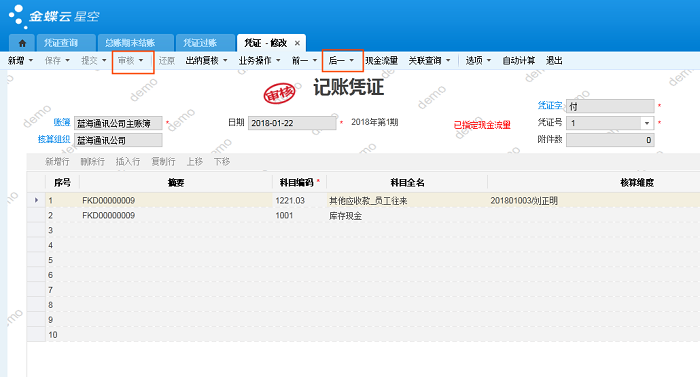Click 退出 in the toolbar
Image resolution: width=700 pixels, height=377 pixels.
pyautogui.click(x=554, y=60)
